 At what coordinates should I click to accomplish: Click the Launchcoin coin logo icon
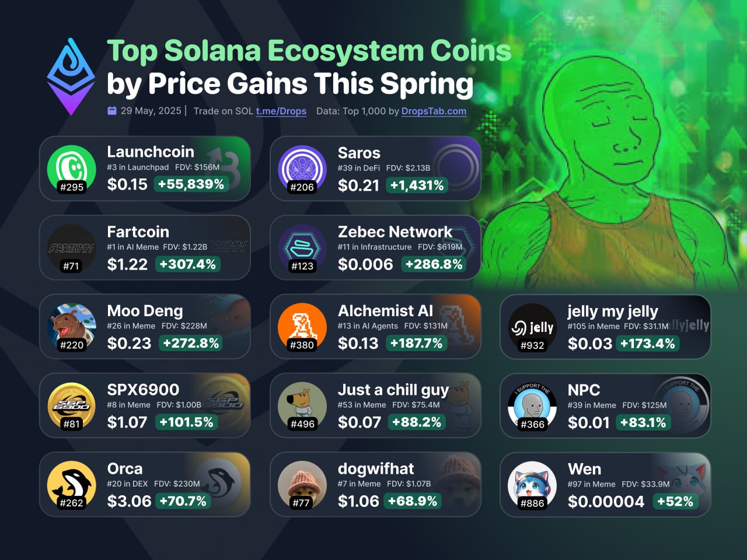pyautogui.click(x=71, y=169)
